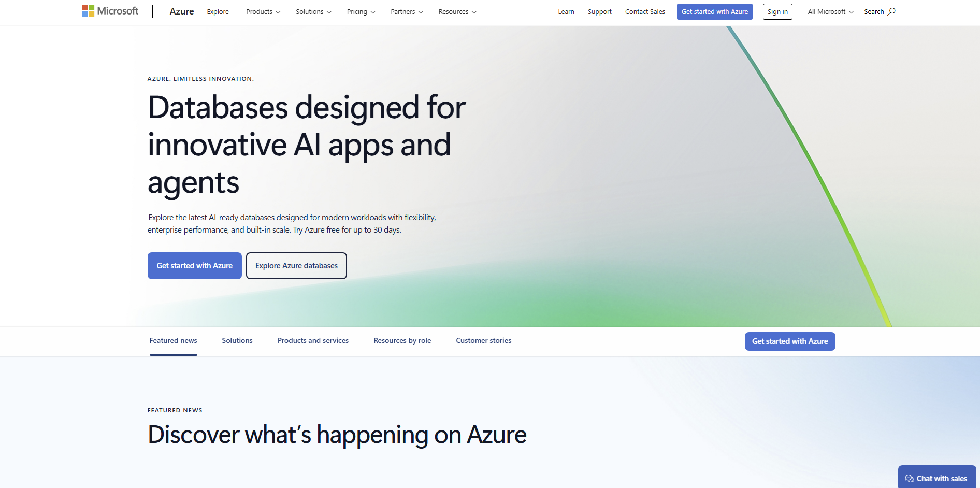
Task: Expand the Pricing dropdown
Action: pyautogui.click(x=361, y=11)
